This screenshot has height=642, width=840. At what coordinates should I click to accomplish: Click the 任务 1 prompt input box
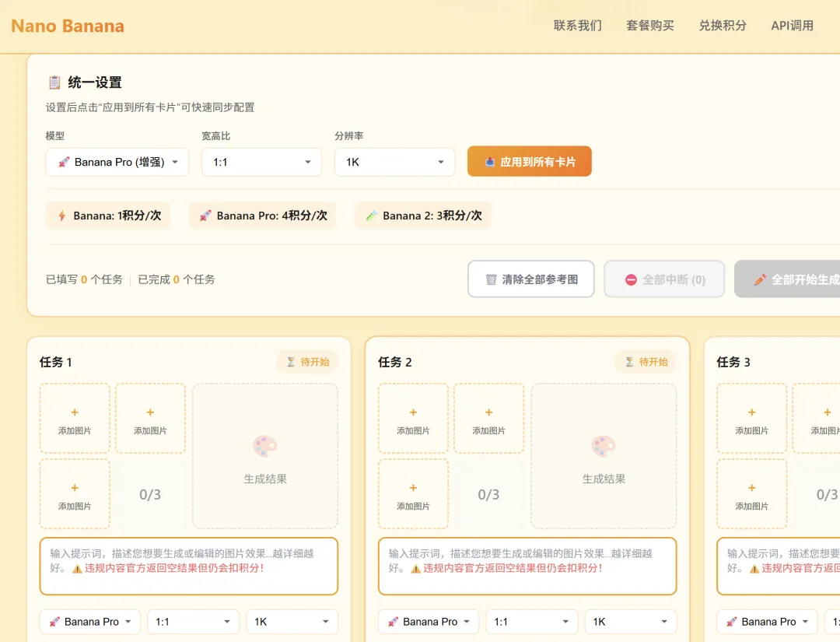[188, 566]
